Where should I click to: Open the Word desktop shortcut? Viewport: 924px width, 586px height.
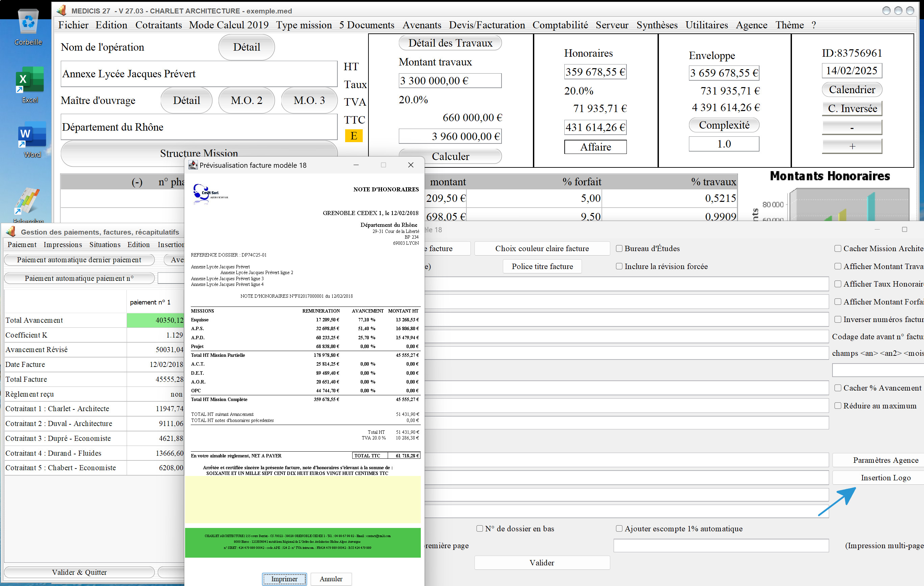tap(32, 135)
